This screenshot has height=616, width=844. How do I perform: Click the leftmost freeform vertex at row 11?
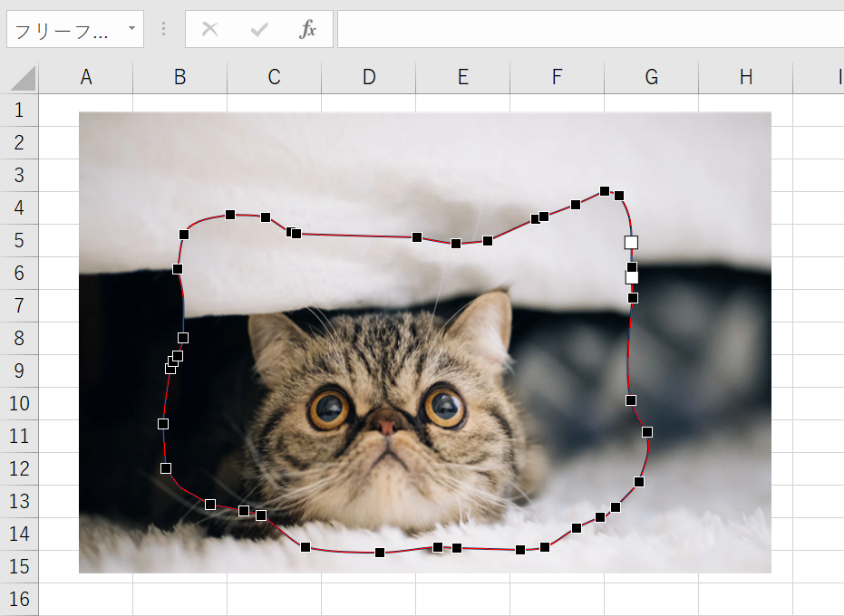pos(163,424)
